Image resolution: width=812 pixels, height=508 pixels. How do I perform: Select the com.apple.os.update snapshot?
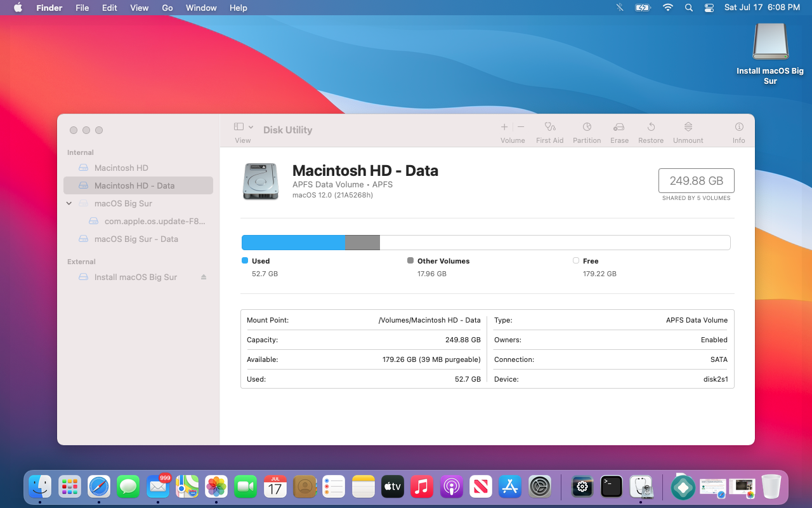coord(138,221)
